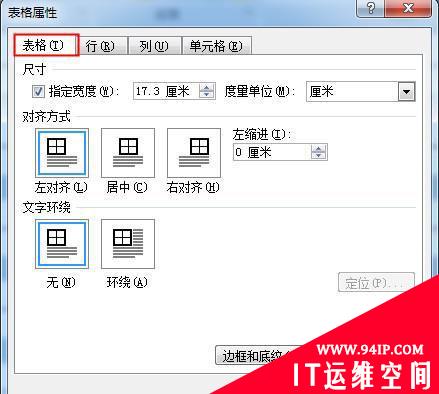Click the 0 厘米 left indent field
The image size is (439, 394).
coord(272,152)
